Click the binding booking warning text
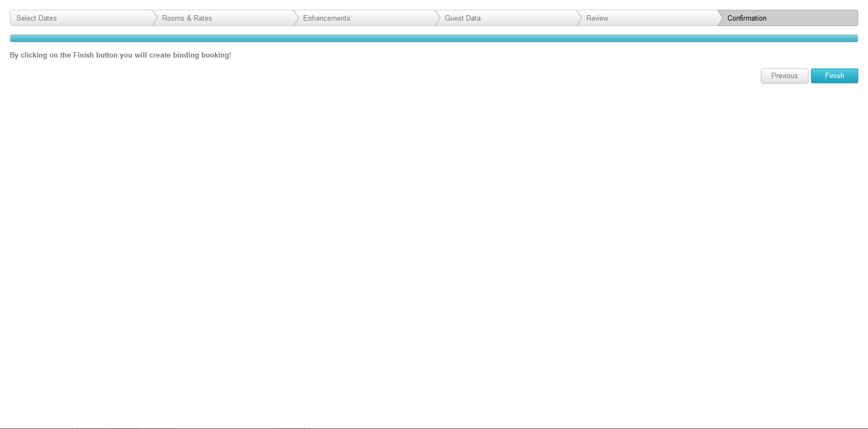The height and width of the screenshot is (429, 868). tap(120, 55)
